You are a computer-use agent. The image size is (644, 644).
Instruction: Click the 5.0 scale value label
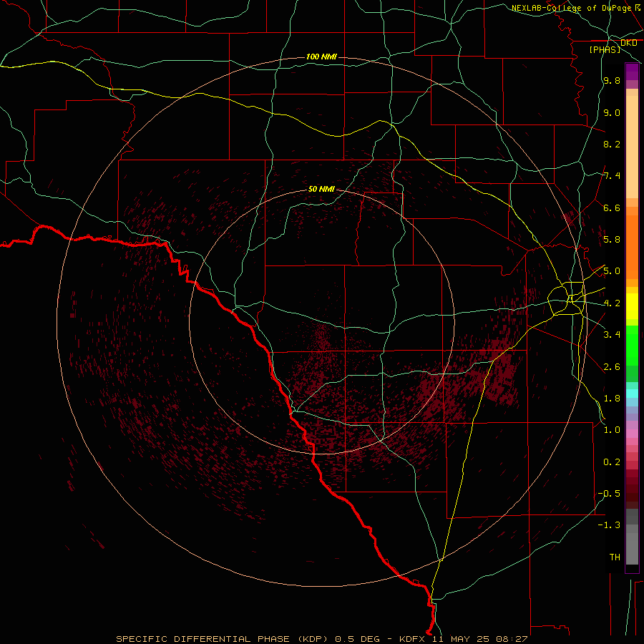click(612, 271)
